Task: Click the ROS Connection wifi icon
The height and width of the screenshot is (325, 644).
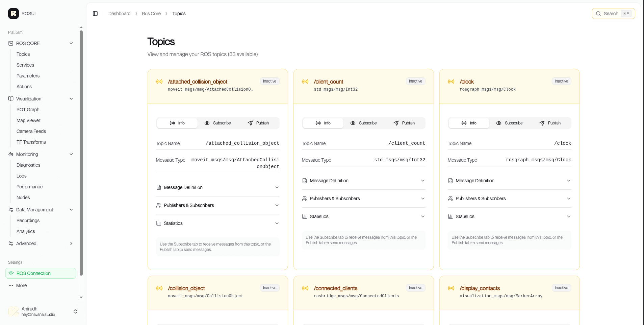Action: pos(11,273)
